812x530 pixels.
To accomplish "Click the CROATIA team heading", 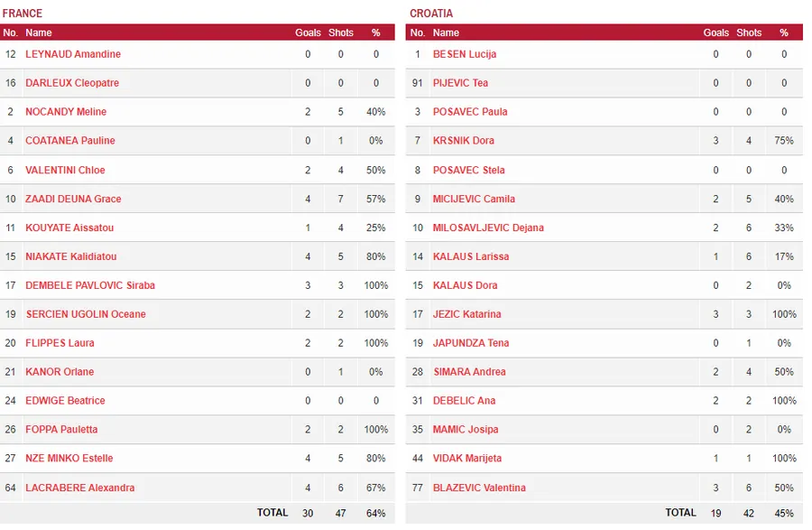I will pos(431,14).
